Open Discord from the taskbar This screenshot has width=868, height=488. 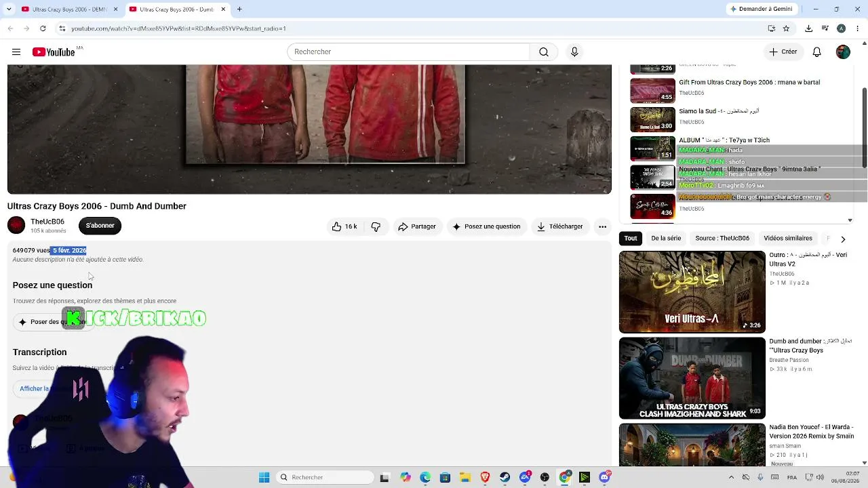(x=604, y=477)
